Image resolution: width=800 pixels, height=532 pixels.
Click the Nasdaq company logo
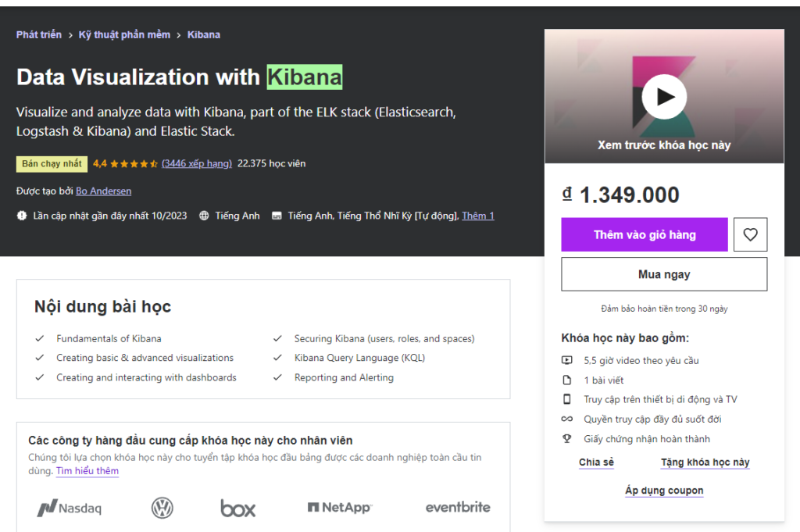point(70,509)
